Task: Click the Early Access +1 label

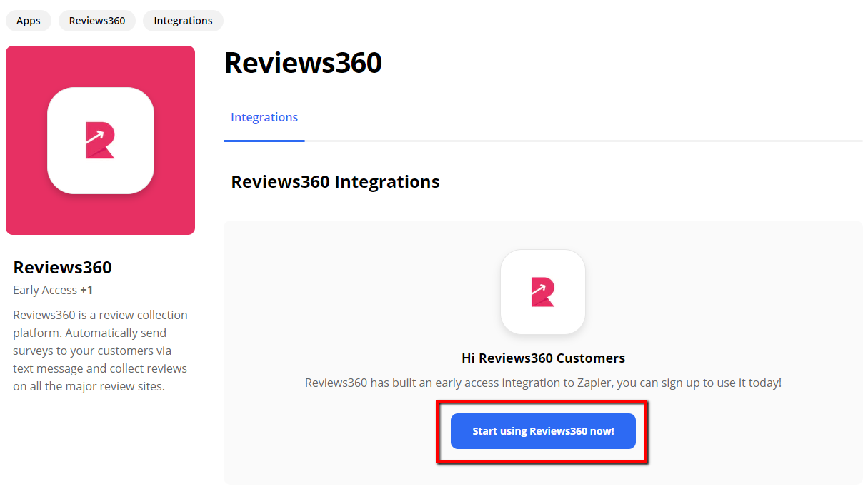Action: [x=53, y=290]
